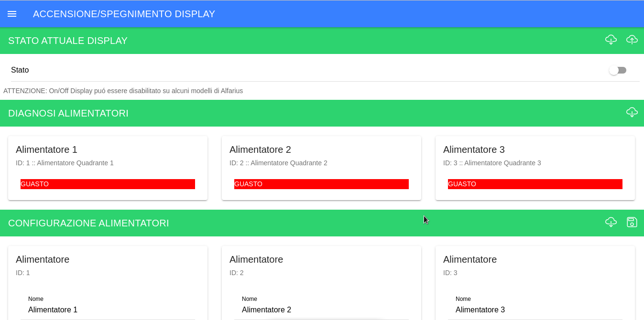
Task: Click GUASTO status bar of Alimentatore 1
Action: tap(108, 184)
